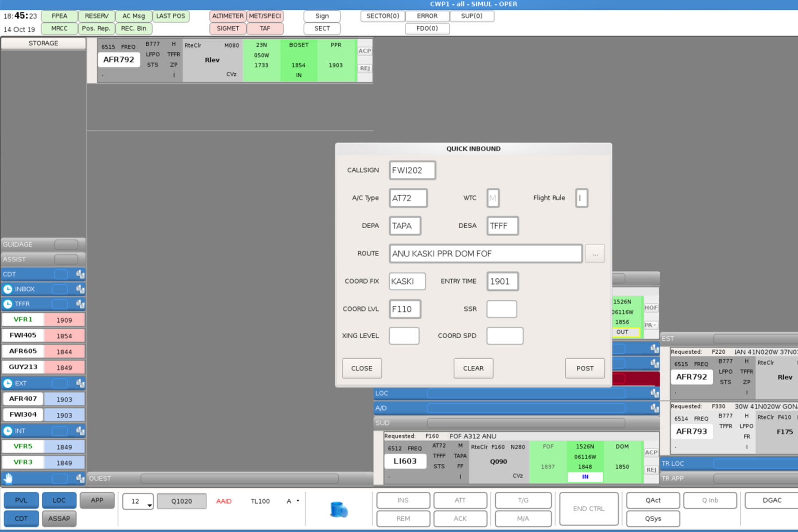This screenshot has height=532, width=798.
Task: Expand the LOC strip section bar
Action: click(x=516, y=393)
